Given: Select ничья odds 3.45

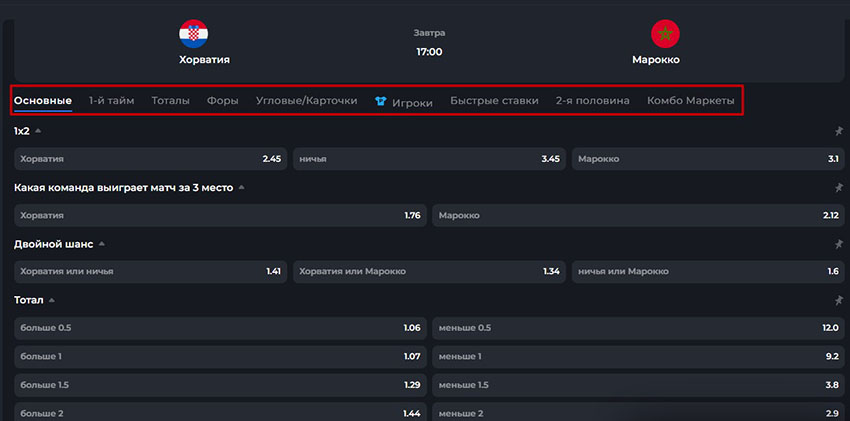Looking at the screenshot, I should pyautogui.click(x=429, y=159).
